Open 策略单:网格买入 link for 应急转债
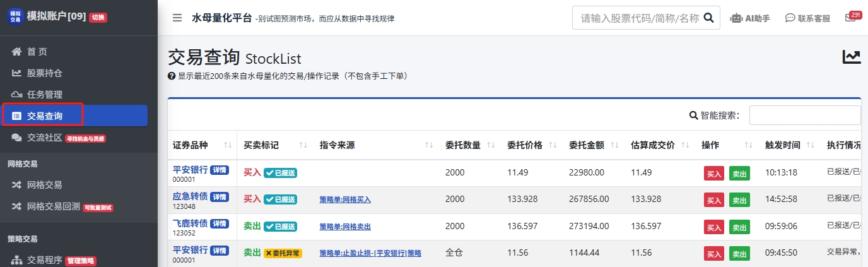This screenshot has height=267, width=868. click(x=345, y=199)
